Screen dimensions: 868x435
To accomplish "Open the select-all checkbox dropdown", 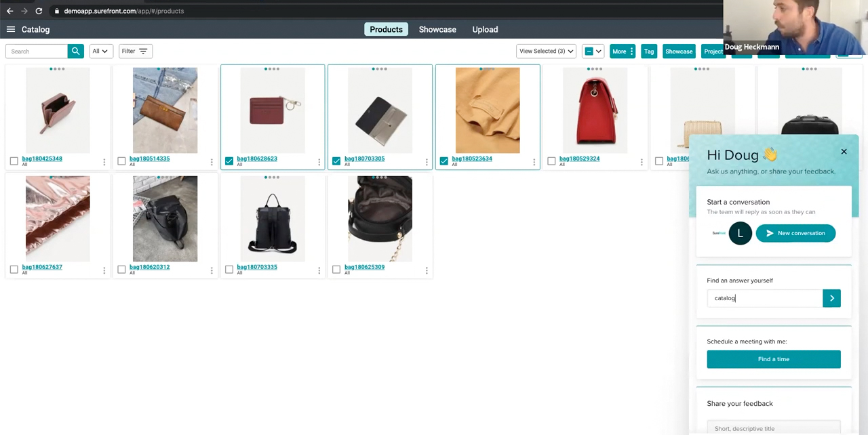I will (597, 51).
